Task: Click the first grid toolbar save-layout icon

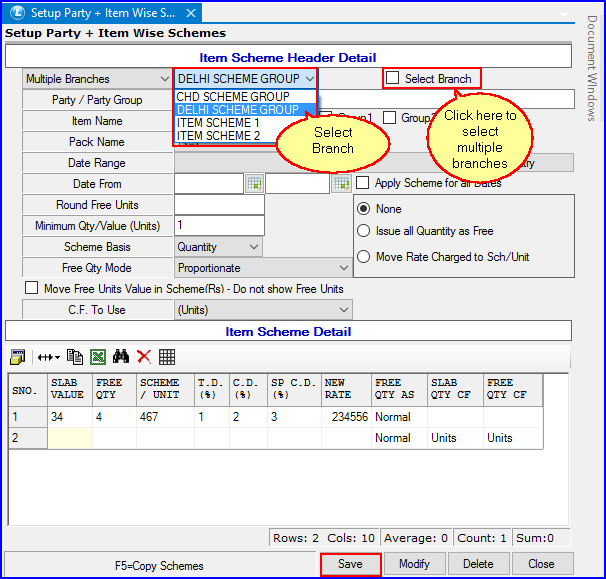Action: point(17,357)
